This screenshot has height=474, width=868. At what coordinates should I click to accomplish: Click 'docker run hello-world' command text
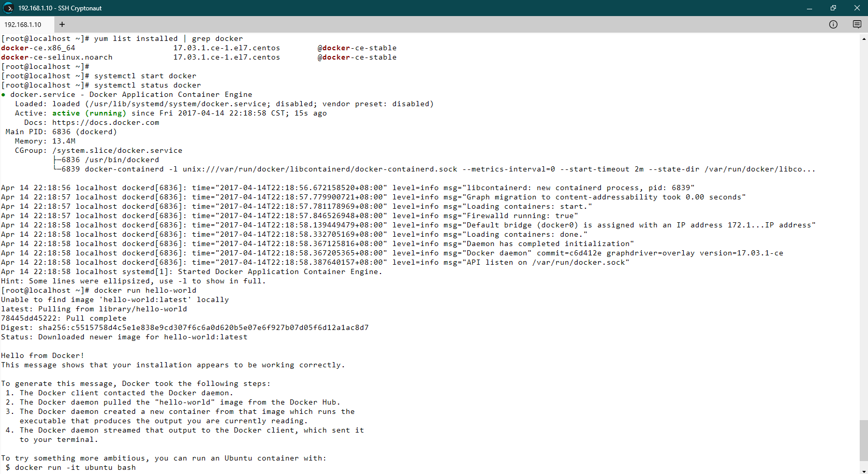click(145, 291)
